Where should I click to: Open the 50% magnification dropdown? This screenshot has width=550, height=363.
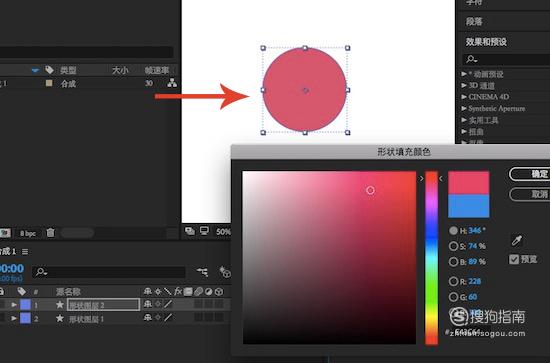(223, 231)
